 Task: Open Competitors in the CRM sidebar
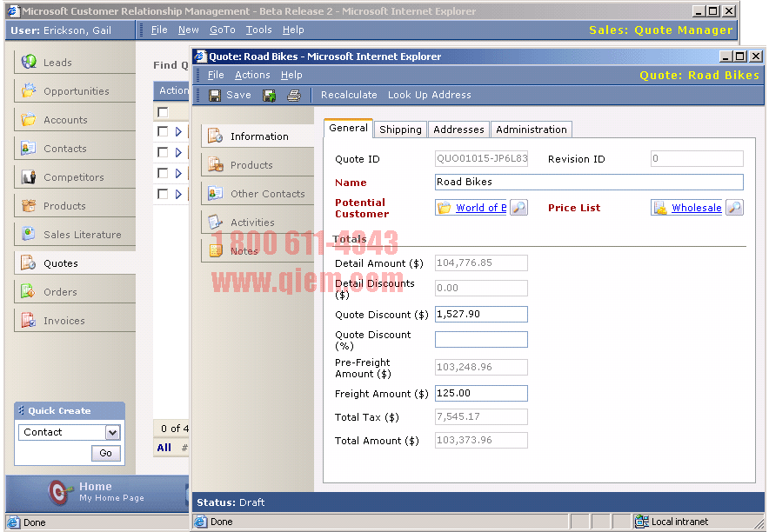(x=75, y=176)
